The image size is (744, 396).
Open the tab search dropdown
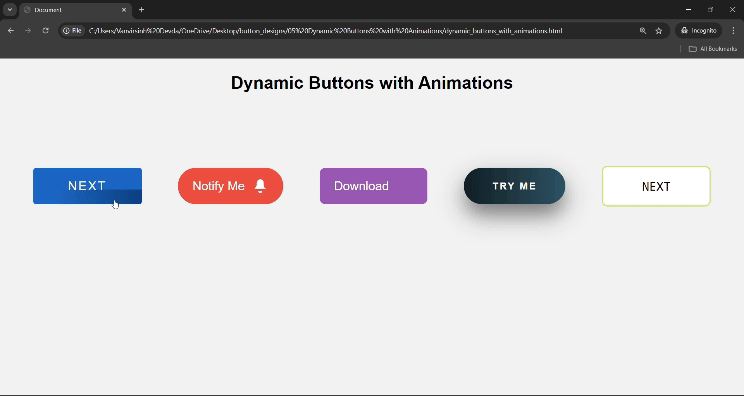click(9, 9)
